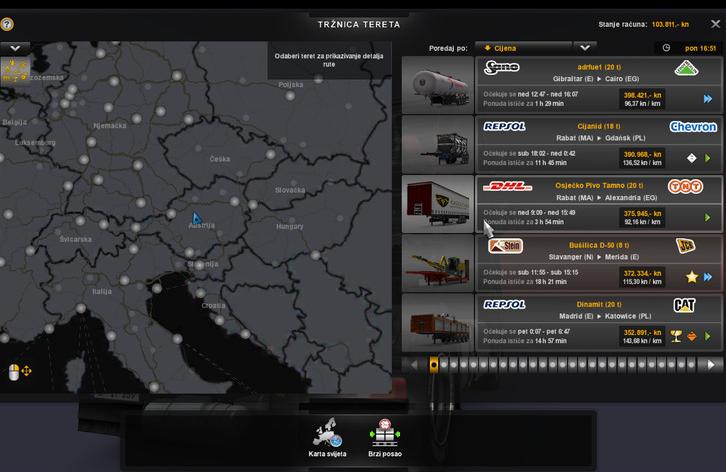This screenshot has height=472, width=726.
Task: Click double-arrow icon on adrfue1 job
Action: click(708, 99)
